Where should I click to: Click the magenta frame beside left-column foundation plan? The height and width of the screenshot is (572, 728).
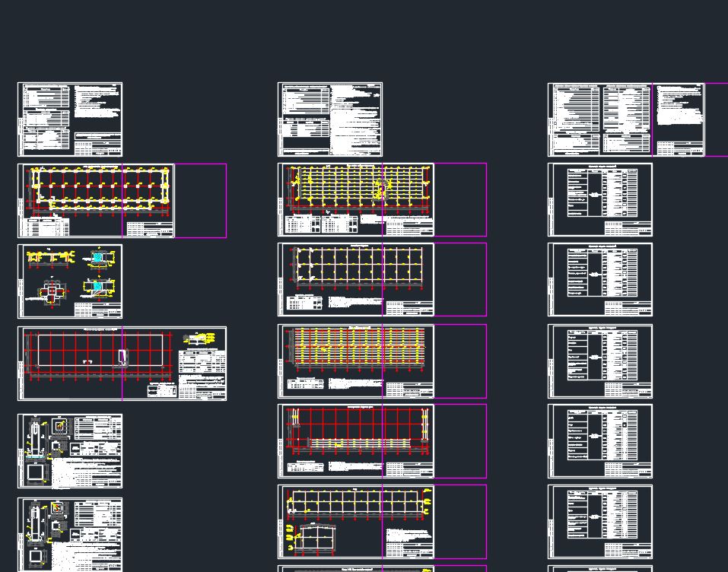201,201
